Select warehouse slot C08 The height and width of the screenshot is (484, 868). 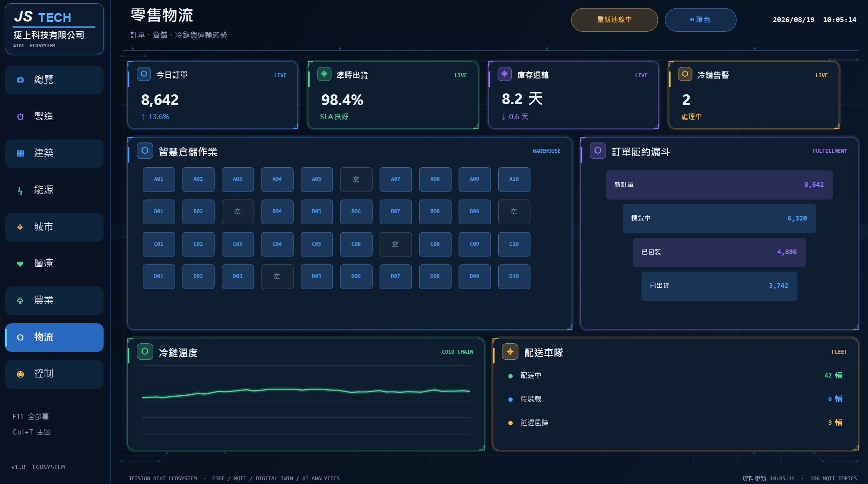pos(435,244)
